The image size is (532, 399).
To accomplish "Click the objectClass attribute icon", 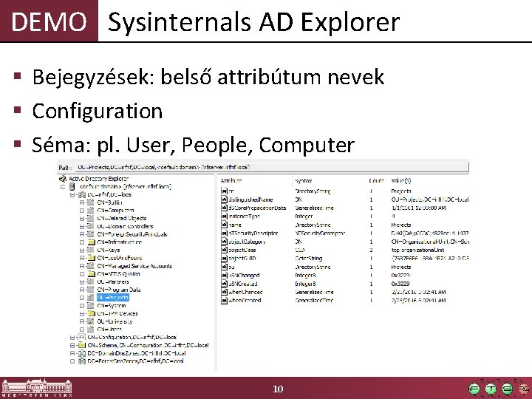I will tap(224, 250).
